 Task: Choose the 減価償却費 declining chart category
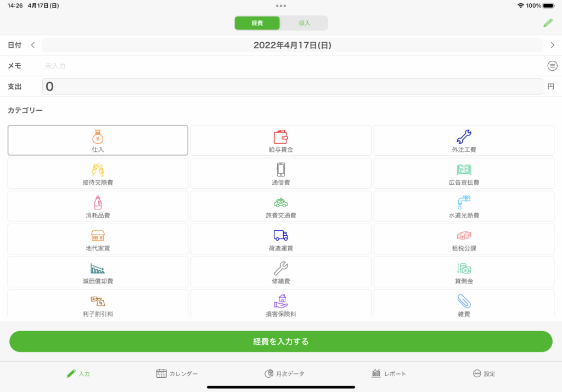click(x=98, y=272)
